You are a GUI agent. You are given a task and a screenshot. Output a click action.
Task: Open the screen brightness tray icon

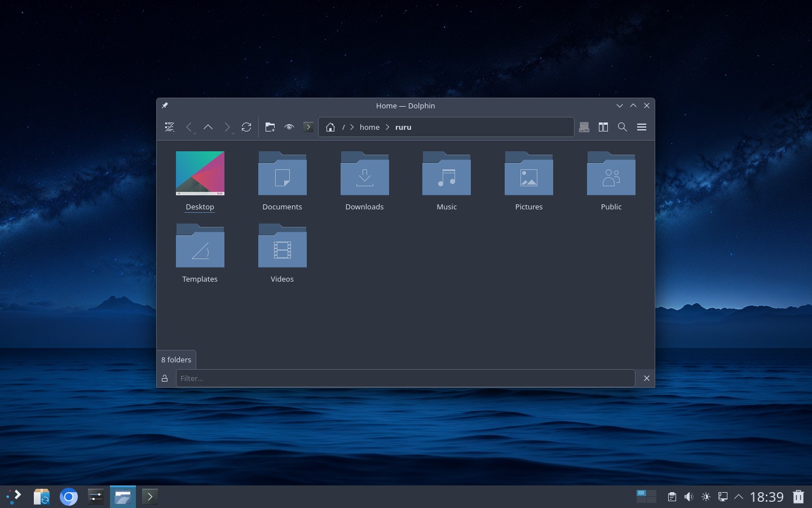[x=706, y=497]
